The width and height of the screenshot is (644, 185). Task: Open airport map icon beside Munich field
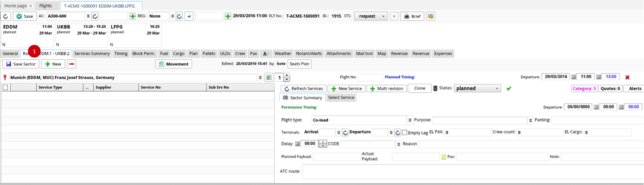pyautogui.click(x=269, y=77)
